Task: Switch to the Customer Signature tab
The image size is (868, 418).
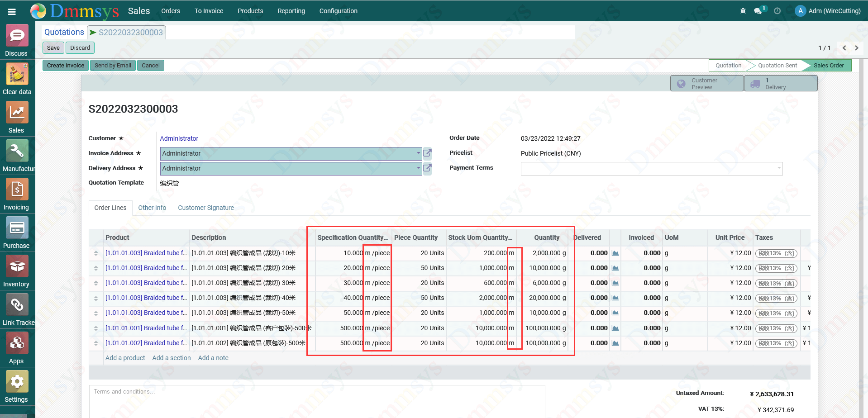Action: (x=206, y=208)
